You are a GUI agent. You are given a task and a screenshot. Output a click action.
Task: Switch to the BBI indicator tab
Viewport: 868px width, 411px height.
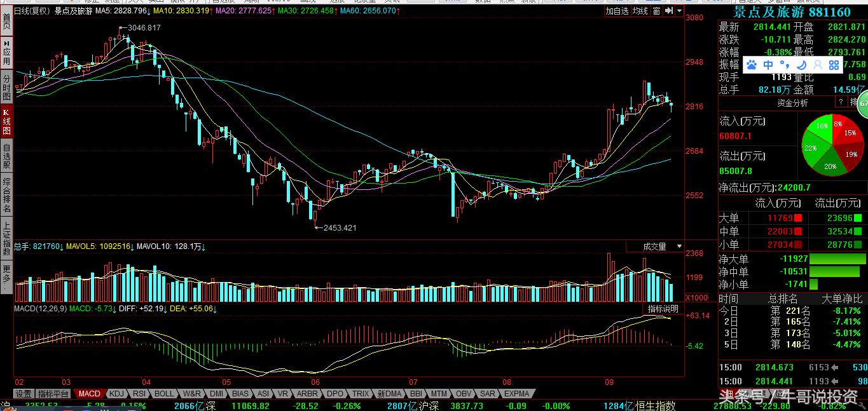(416, 394)
